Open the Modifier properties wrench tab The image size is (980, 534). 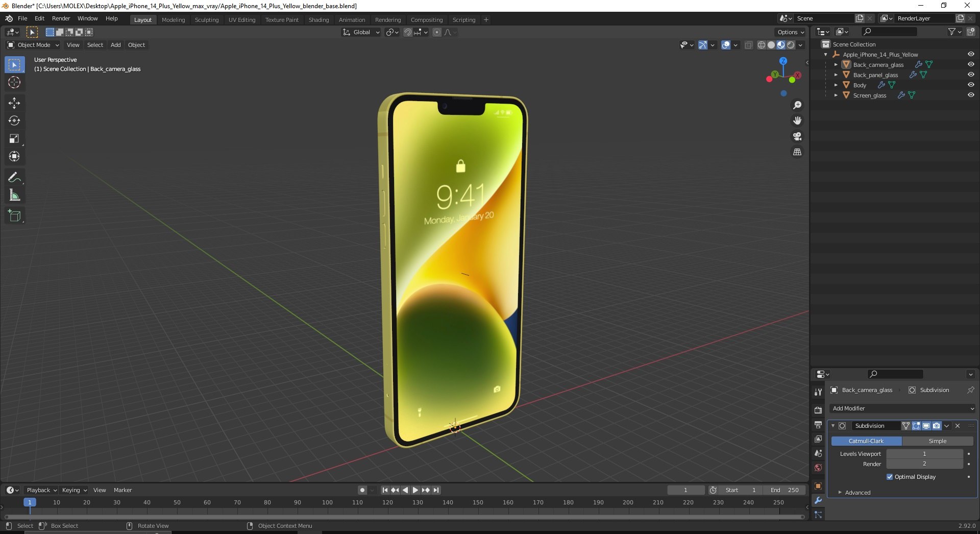pyautogui.click(x=818, y=500)
